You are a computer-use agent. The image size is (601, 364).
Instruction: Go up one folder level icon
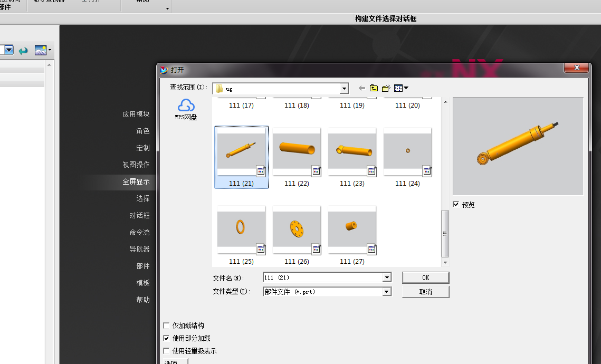tap(374, 88)
